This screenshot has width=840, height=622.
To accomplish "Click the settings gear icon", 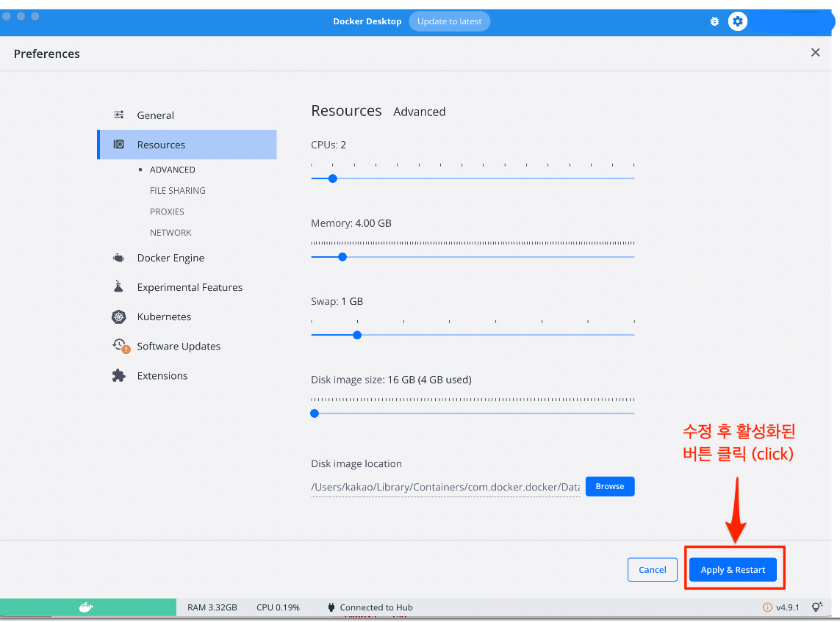I will click(x=738, y=21).
